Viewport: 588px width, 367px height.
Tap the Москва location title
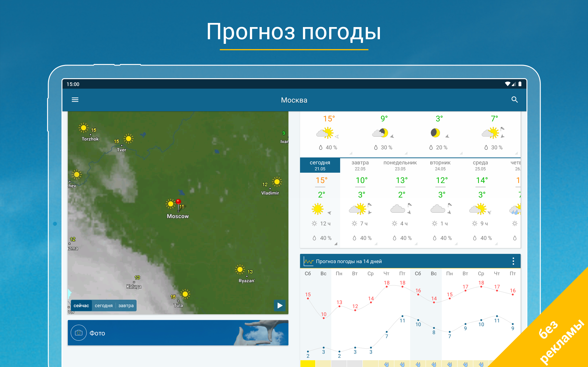pos(294,100)
